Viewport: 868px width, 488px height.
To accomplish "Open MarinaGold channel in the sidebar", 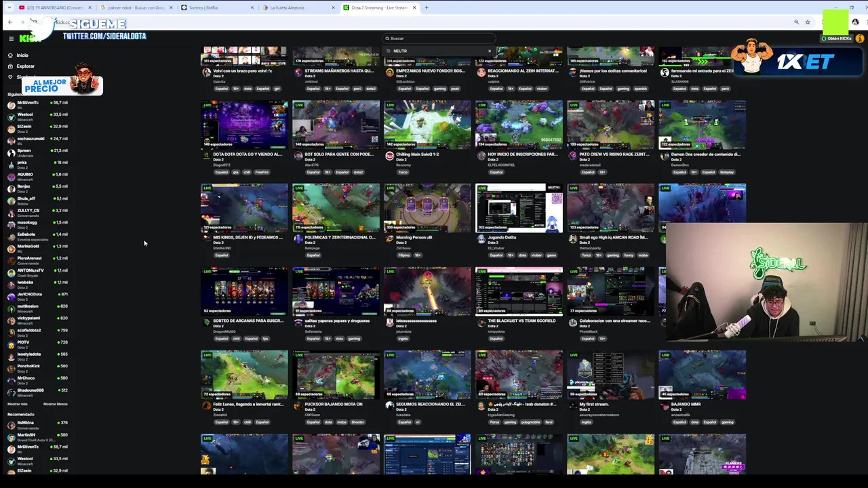I will tap(37, 247).
